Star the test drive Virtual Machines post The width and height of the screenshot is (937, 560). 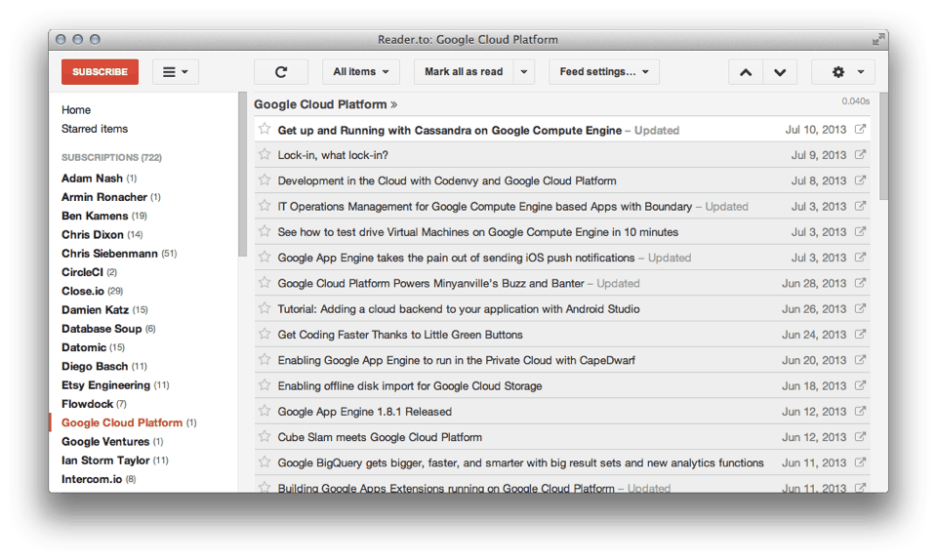coord(265,231)
